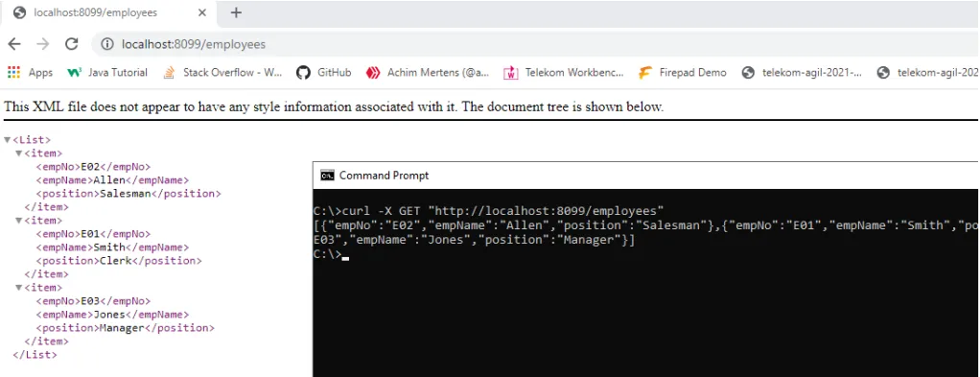Collapse the item node containing E01
This screenshot has width=980, height=377.
click(19, 221)
